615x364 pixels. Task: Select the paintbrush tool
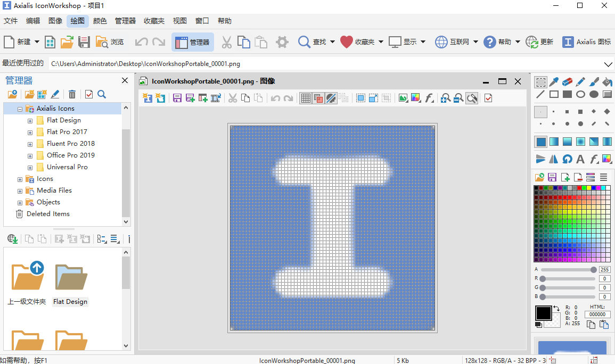594,82
